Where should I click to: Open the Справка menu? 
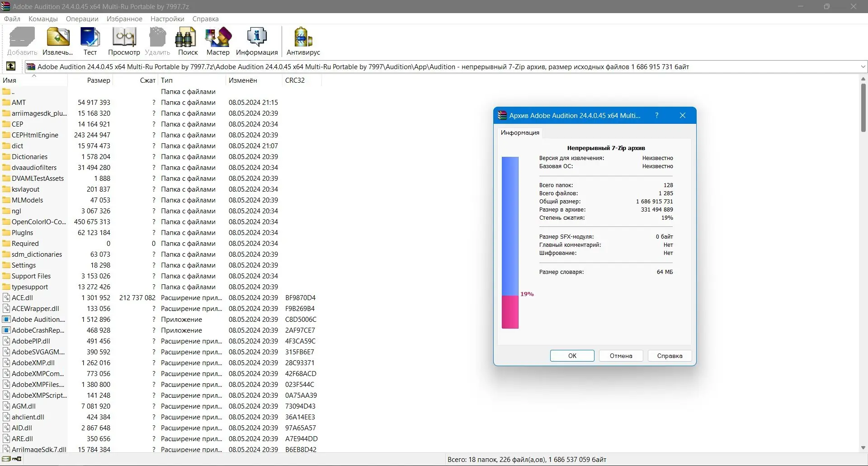pyautogui.click(x=205, y=19)
